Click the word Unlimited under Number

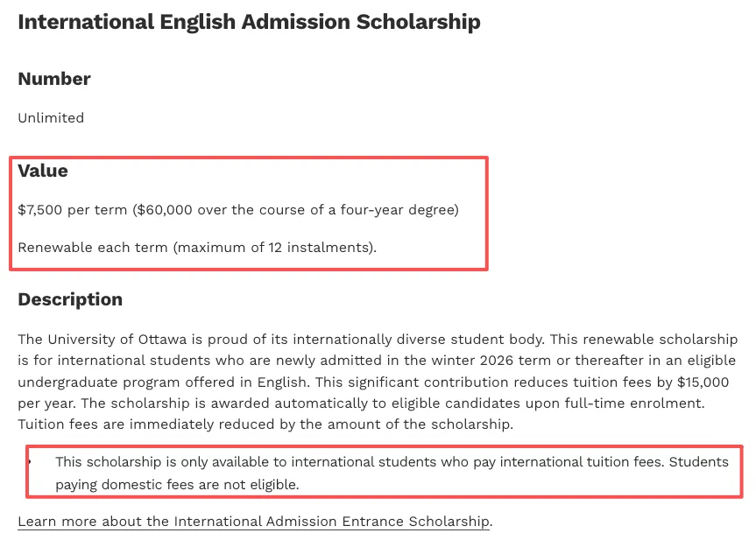coord(51,118)
